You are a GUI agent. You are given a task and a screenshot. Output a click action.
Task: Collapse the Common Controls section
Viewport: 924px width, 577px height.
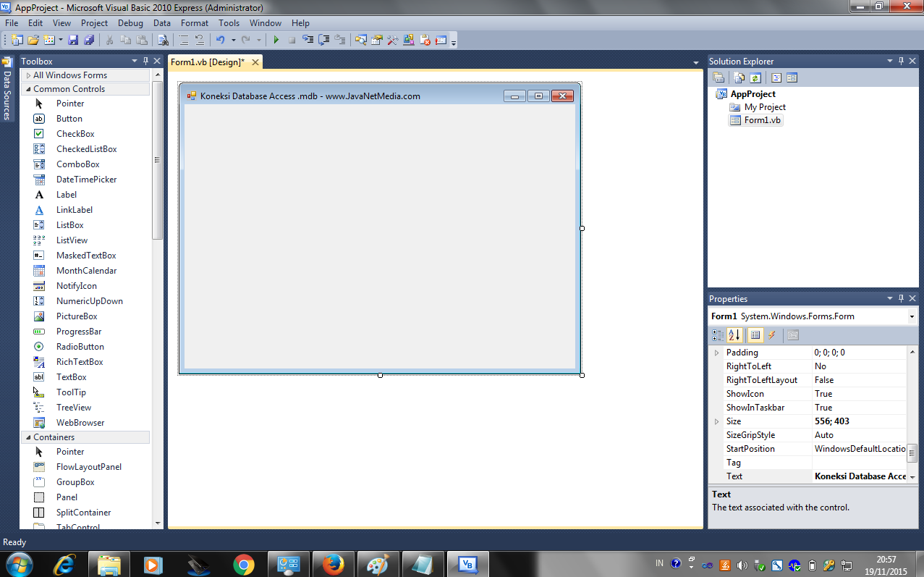click(x=27, y=88)
